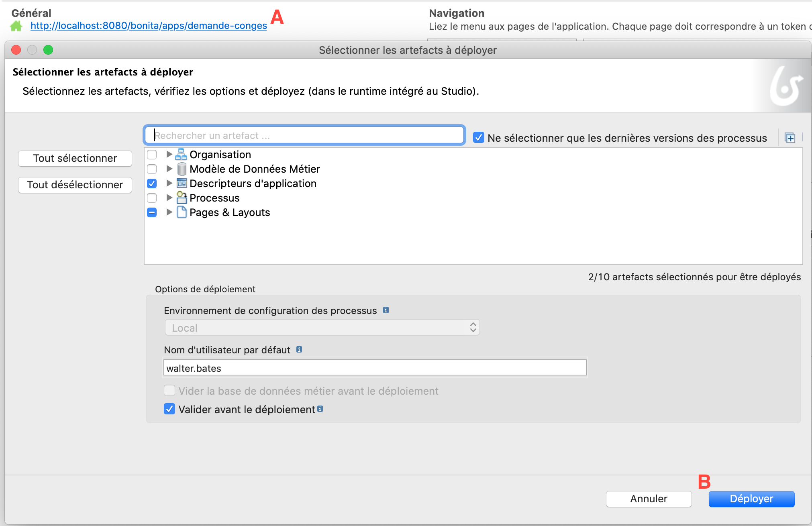Click the Tout sélectionner button
The image size is (812, 526).
coord(75,157)
